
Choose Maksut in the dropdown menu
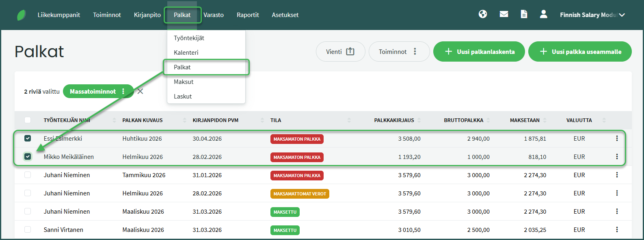coord(184,82)
